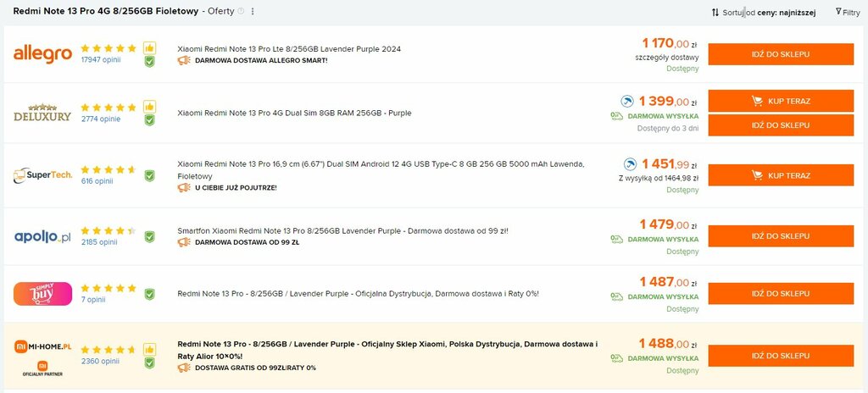868x393 pixels.
Task: Click the help icon next to Oferty
Action: 241,11
